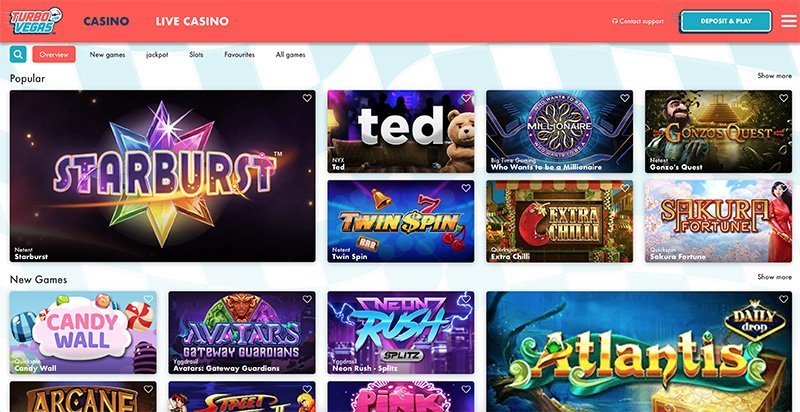Select the Jackpot filter tab
Screen dimensions: 800x412
click(x=157, y=55)
